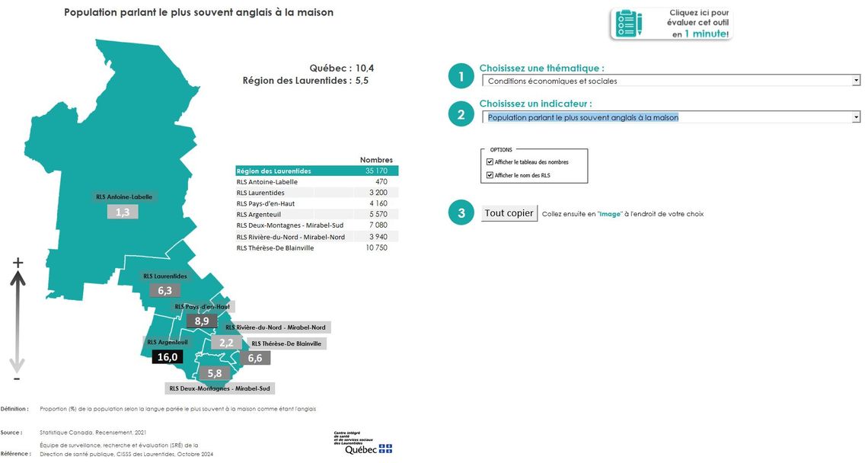This screenshot has height=463, width=868.
Task: Click the Tout copier button
Action: pyautogui.click(x=509, y=213)
